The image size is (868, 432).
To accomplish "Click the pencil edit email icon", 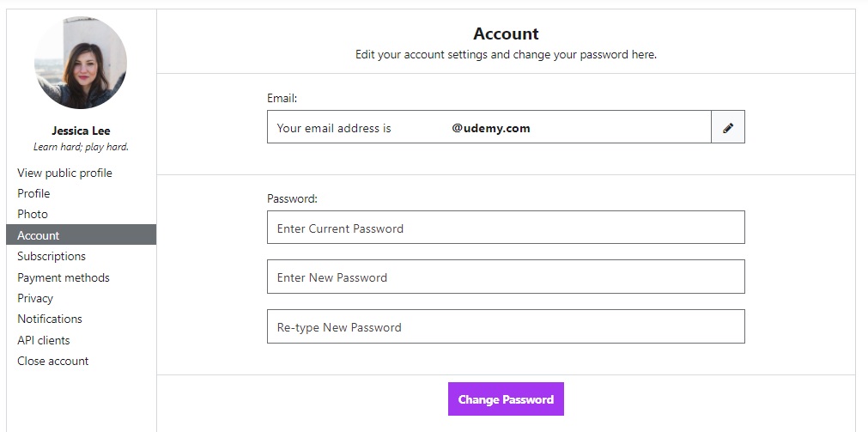I will (x=728, y=127).
